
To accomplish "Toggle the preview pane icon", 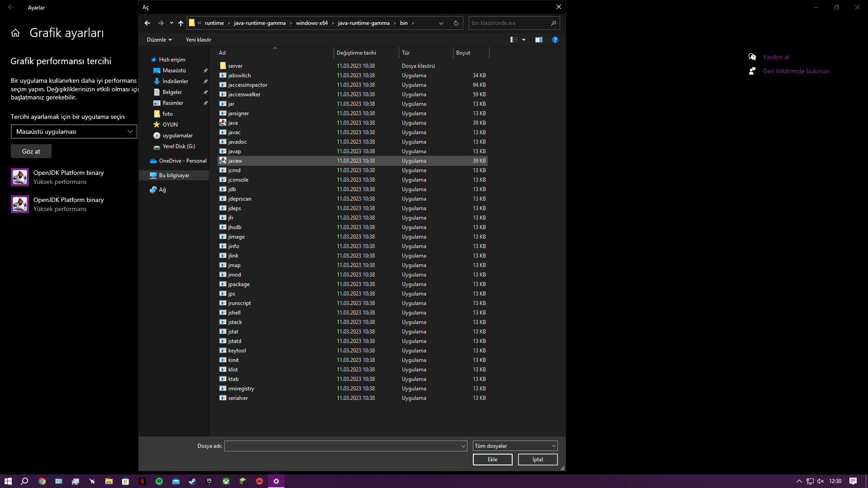I will tap(538, 40).
